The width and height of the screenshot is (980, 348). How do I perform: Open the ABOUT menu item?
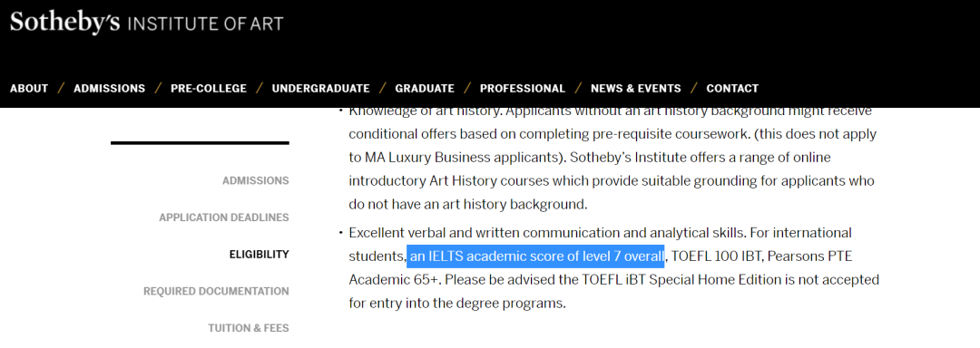pos(29,89)
